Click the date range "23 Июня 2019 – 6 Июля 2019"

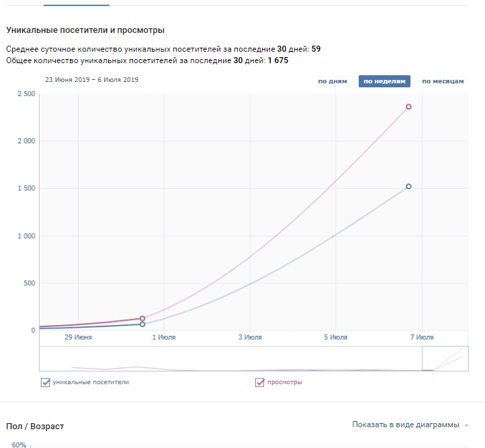click(91, 80)
